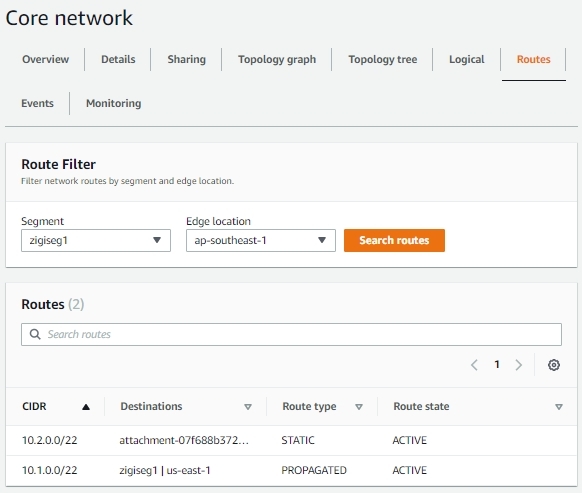582x493 pixels.
Task: Click the magnifier icon in the routes search
Action: click(x=35, y=334)
